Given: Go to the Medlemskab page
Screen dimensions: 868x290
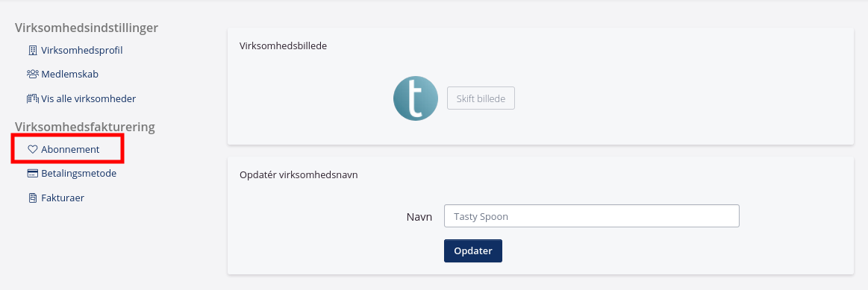Looking at the screenshot, I should pyautogui.click(x=69, y=74).
